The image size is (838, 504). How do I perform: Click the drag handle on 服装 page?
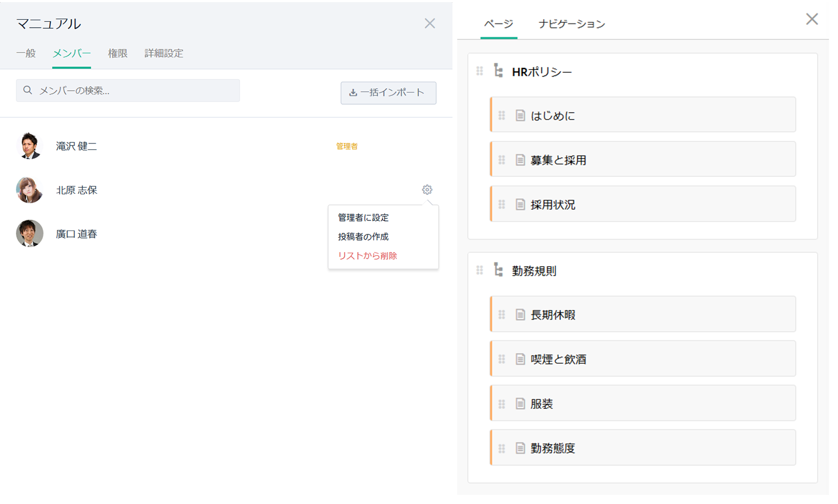click(502, 404)
